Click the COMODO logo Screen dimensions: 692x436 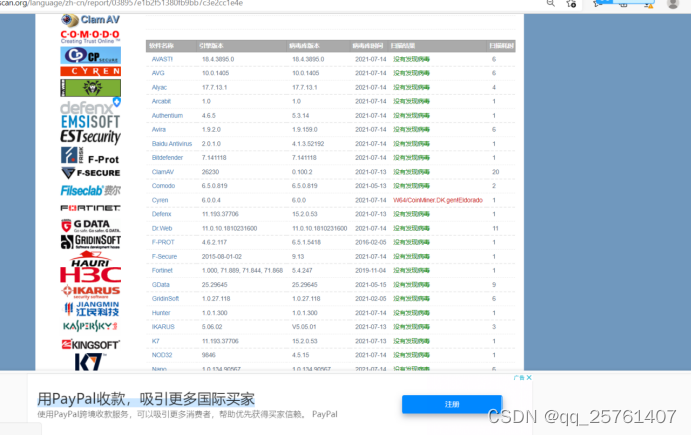click(x=90, y=37)
